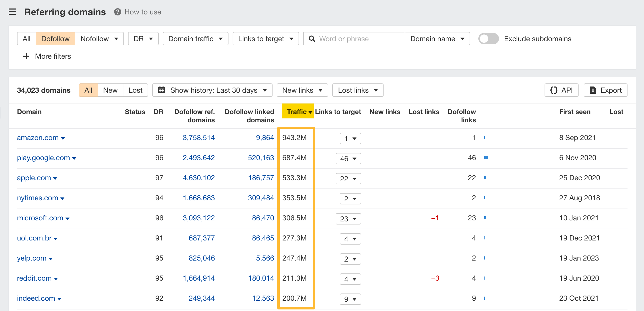Click the How to use question mark icon

pyautogui.click(x=118, y=12)
